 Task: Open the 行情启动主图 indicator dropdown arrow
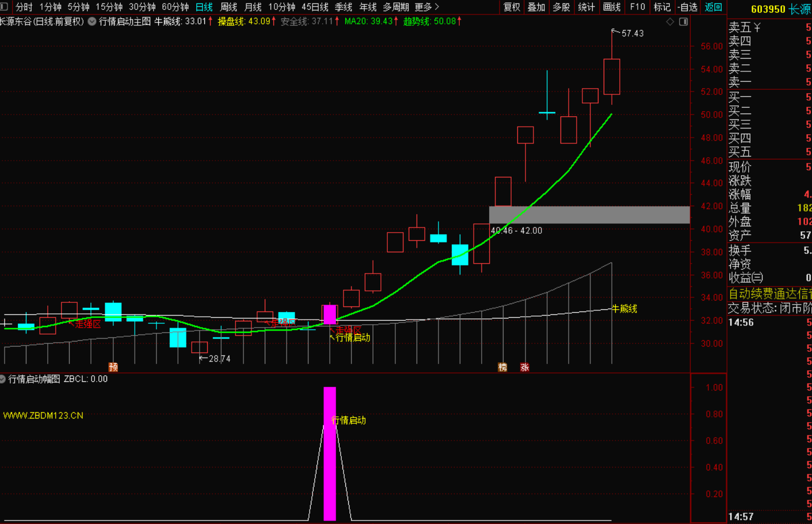(x=92, y=21)
